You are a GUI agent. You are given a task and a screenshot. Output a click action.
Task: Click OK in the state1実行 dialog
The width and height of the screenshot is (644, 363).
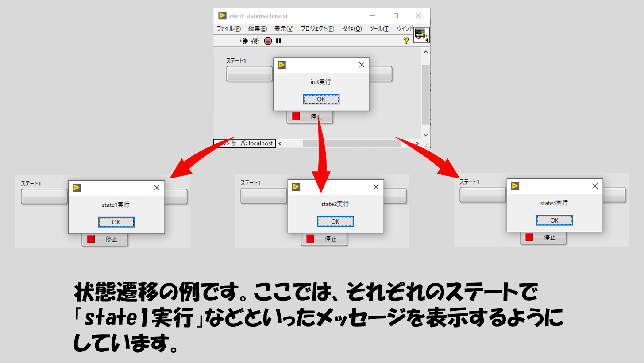(116, 222)
